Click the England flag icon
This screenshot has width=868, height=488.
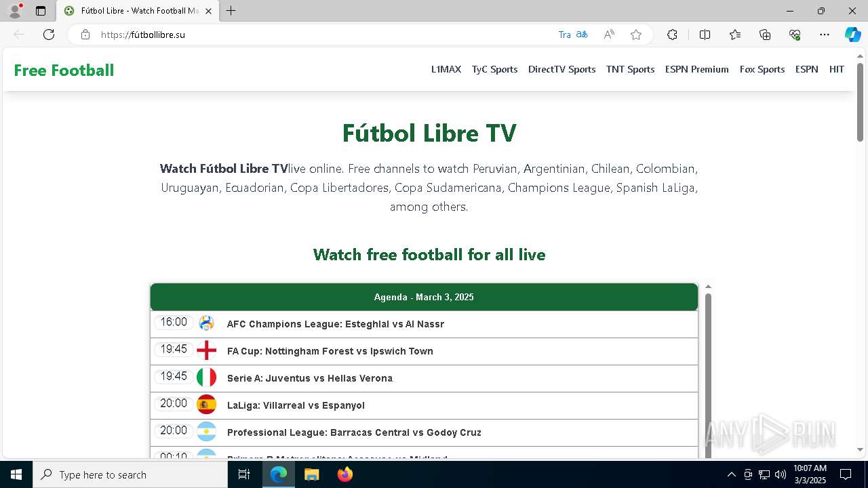206,350
